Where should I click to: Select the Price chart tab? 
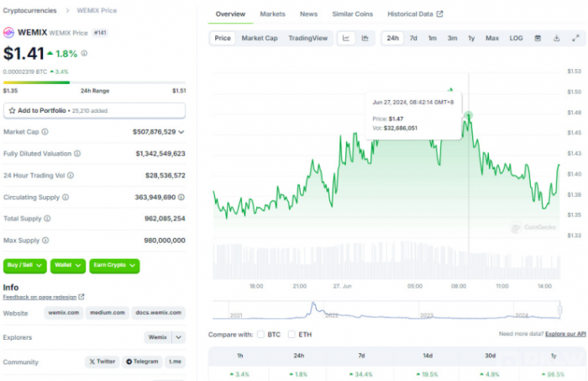[223, 39]
